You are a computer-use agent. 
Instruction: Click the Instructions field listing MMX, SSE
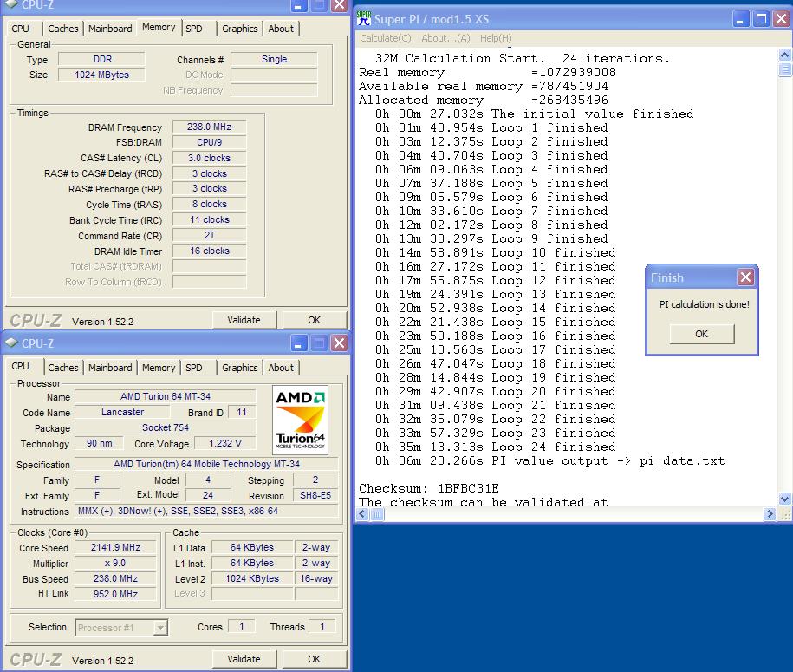click(x=206, y=511)
